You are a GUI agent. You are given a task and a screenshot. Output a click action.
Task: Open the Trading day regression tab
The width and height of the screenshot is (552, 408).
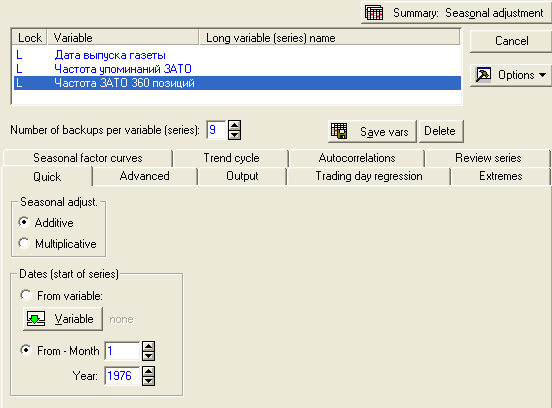point(369,176)
